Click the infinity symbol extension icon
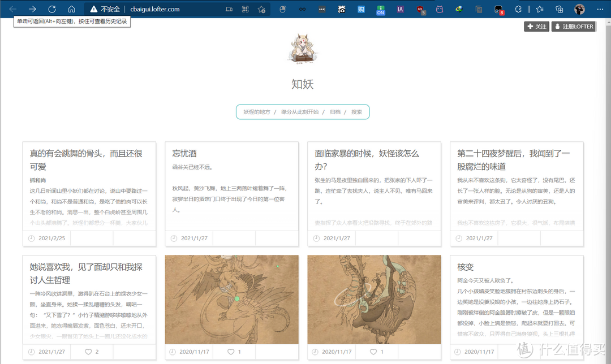 pyautogui.click(x=302, y=9)
